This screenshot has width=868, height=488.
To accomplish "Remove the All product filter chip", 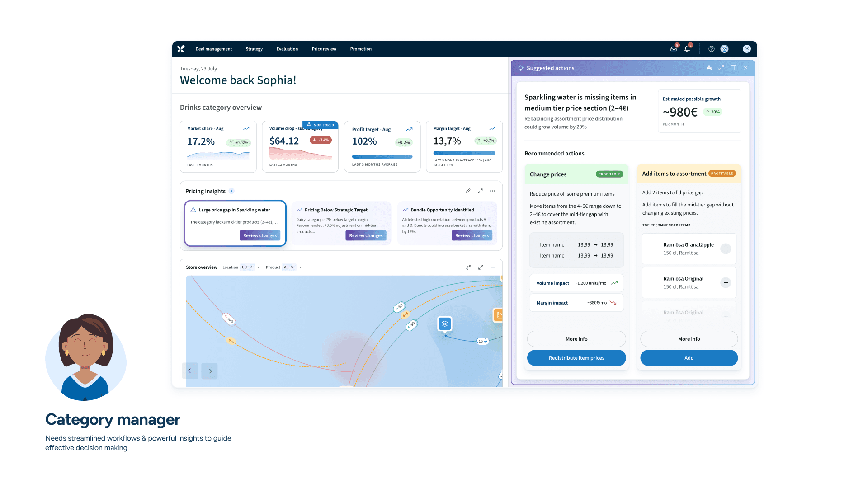I will [x=292, y=267].
